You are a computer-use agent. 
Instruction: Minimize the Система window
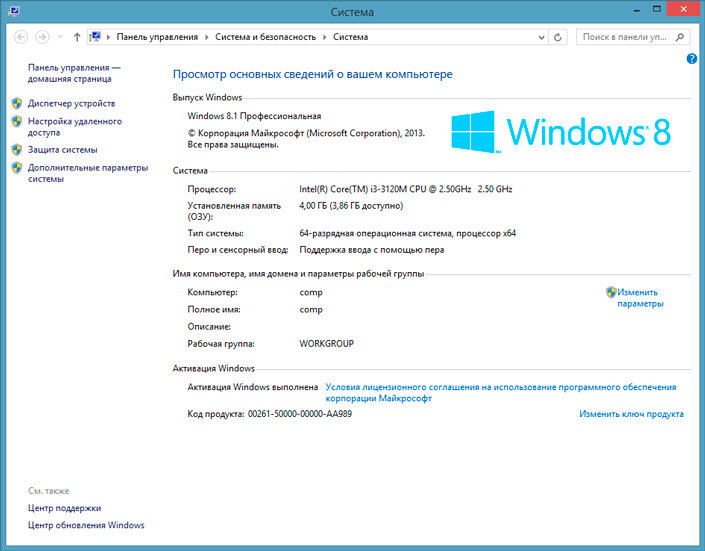[x=637, y=9]
